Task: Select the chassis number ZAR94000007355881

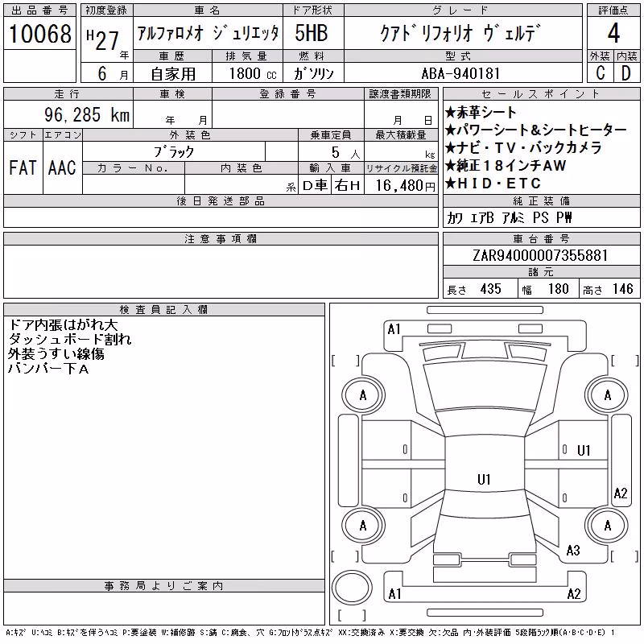Action: 541,255
